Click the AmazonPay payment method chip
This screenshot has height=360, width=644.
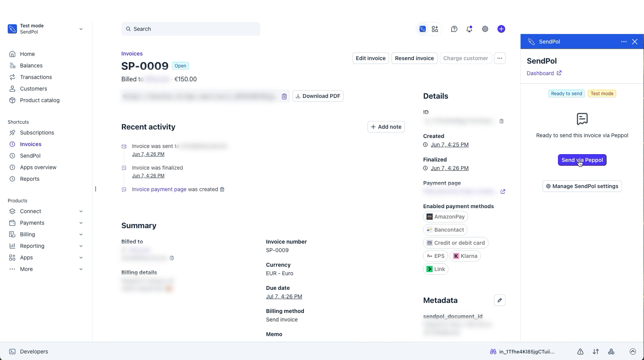[445, 217]
